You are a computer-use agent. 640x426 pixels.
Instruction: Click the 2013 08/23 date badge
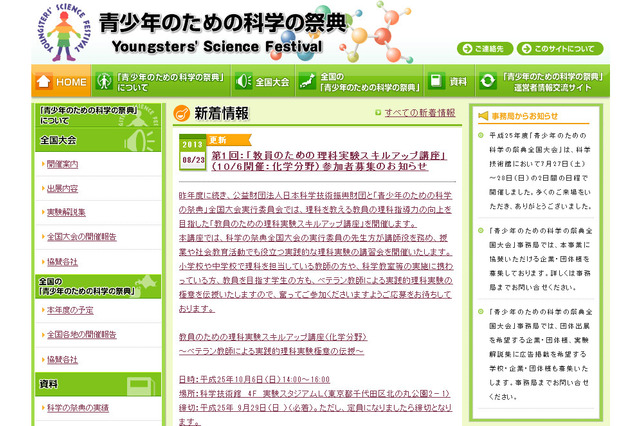[x=192, y=152]
